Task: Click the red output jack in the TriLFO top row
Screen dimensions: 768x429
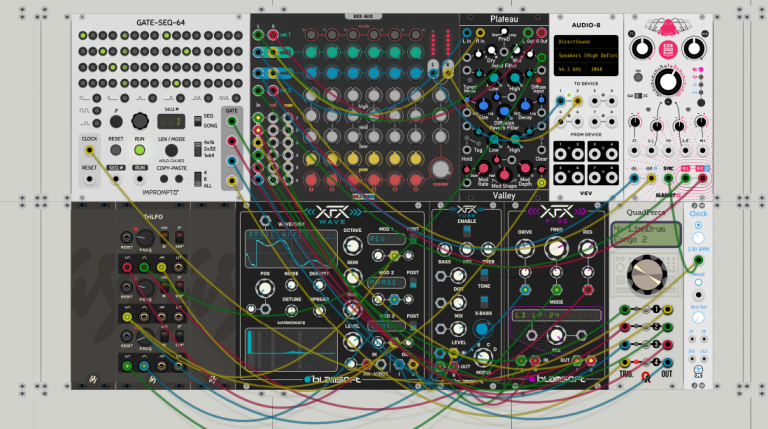Action: [127, 267]
